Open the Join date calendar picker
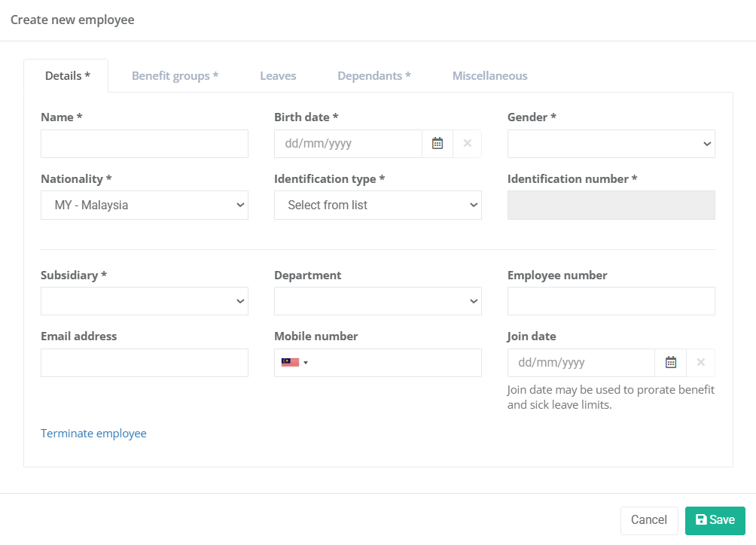Viewport: 756px width, 545px height. (x=671, y=363)
